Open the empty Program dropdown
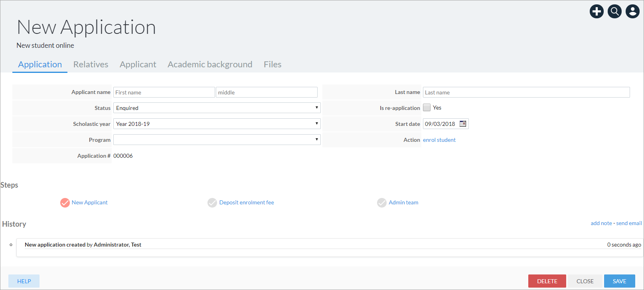 click(217, 140)
